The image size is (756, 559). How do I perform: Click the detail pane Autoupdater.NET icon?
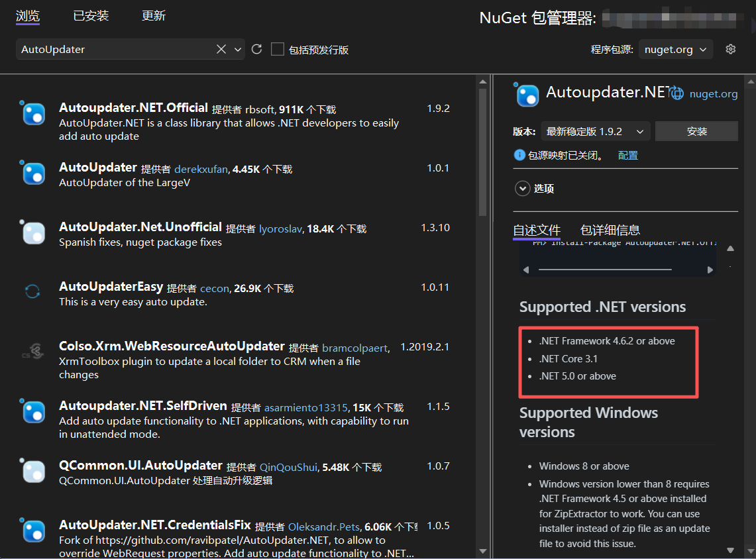(527, 95)
